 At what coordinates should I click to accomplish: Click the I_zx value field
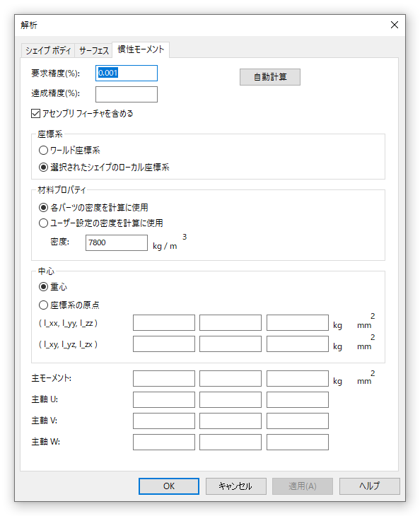pyautogui.click(x=298, y=344)
